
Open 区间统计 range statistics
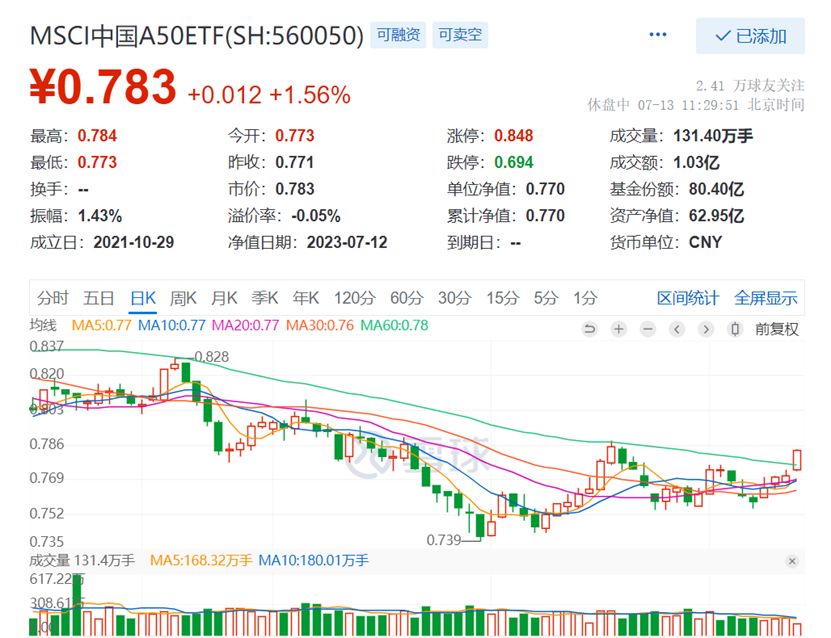(x=688, y=298)
